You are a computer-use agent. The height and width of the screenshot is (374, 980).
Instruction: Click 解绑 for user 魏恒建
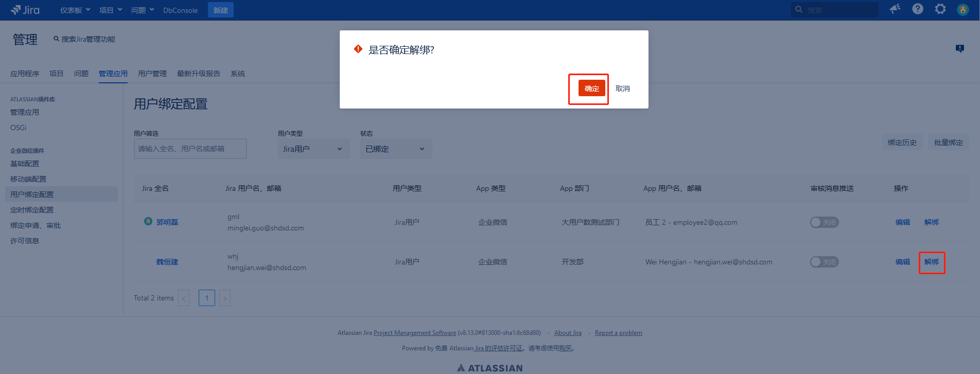[x=931, y=262]
